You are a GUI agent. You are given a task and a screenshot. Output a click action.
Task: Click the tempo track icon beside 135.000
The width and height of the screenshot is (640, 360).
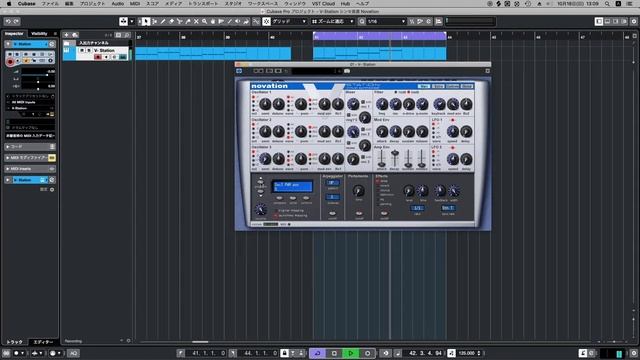451,353
